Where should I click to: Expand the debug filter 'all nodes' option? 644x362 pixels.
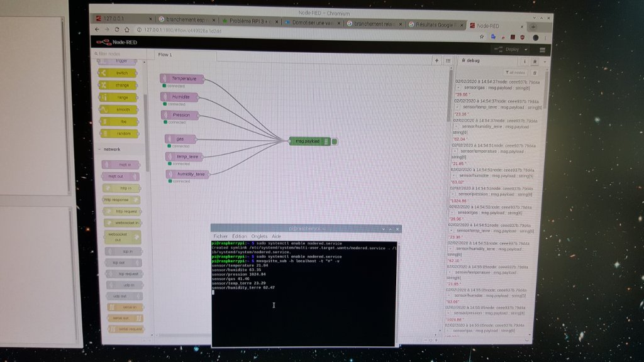point(515,72)
